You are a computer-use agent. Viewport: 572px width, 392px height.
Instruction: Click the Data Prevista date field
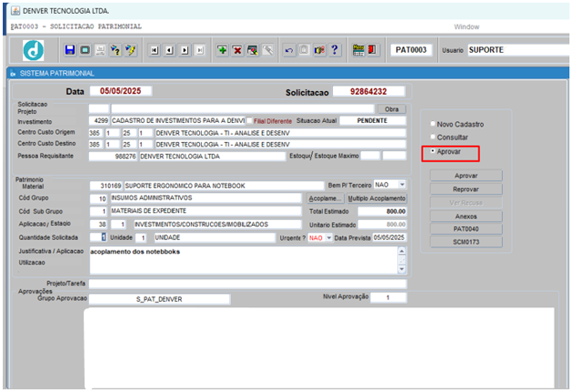coord(382,237)
